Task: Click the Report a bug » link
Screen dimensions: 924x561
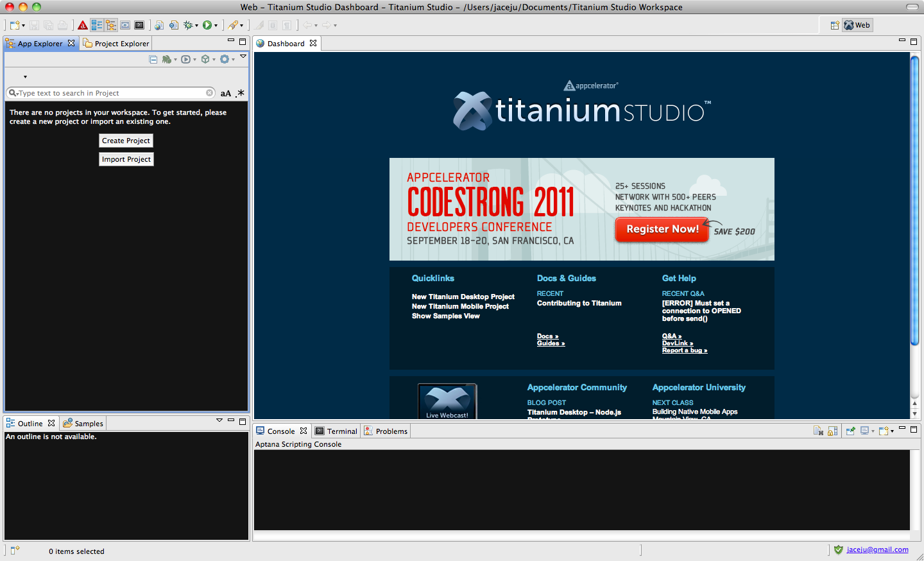Action: coord(685,350)
